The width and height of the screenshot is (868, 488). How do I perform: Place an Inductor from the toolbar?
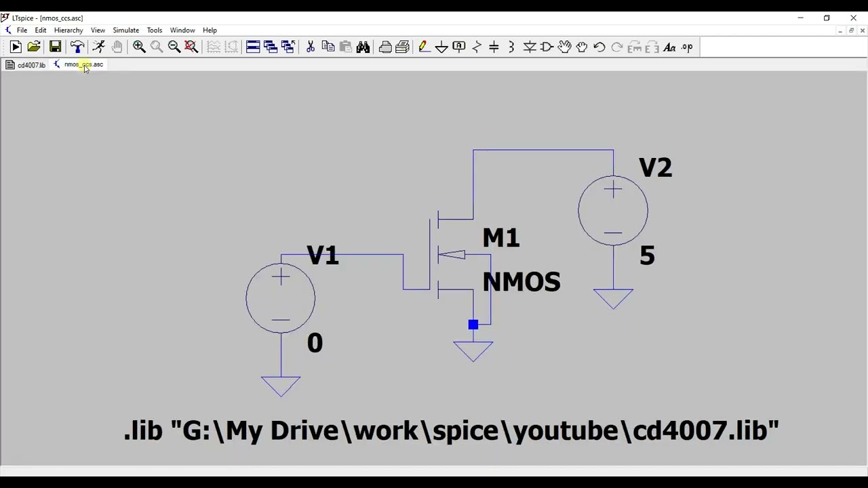(x=511, y=47)
